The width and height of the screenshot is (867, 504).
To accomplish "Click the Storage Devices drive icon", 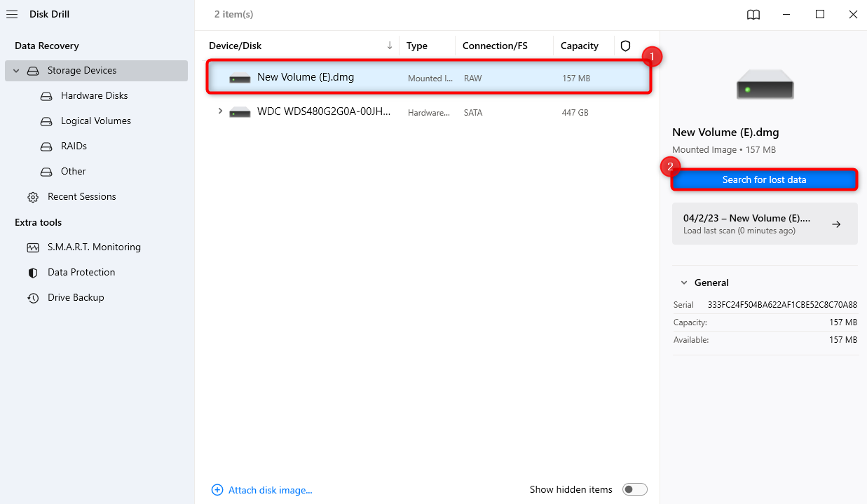I will (x=33, y=71).
